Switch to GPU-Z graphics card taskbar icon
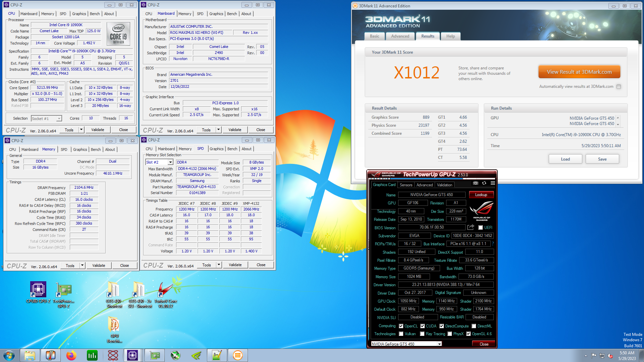 coord(155,355)
